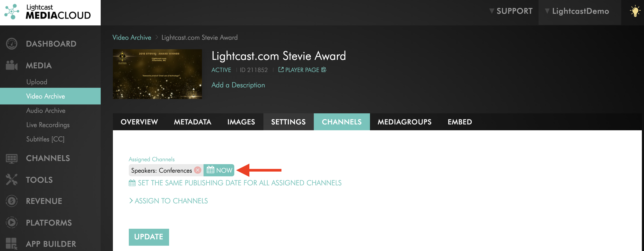Image resolution: width=644 pixels, height=251 pixels.
Task: Click the Platforms play icon
Action: [12, 223]
